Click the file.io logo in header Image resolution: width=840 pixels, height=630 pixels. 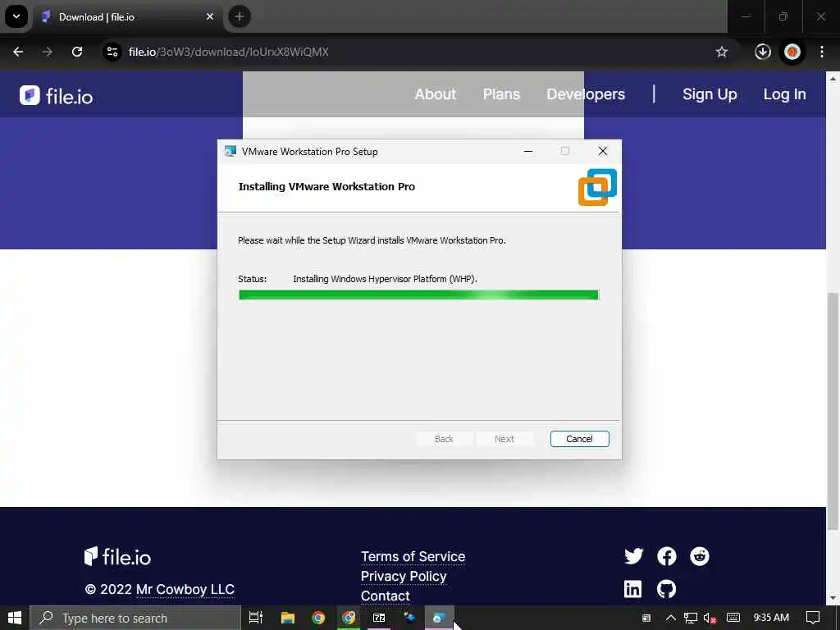(x=57, y=96)
